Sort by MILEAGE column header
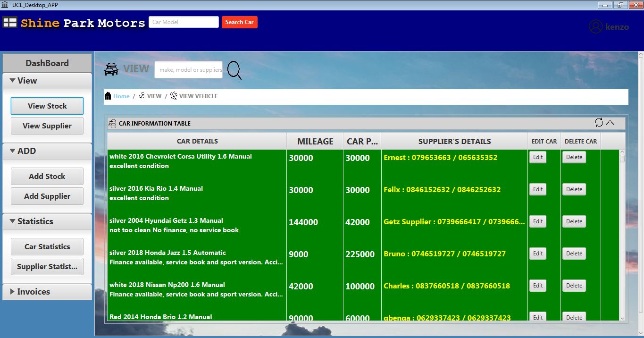Screen dimensions: 644x338 click(315, 141)
